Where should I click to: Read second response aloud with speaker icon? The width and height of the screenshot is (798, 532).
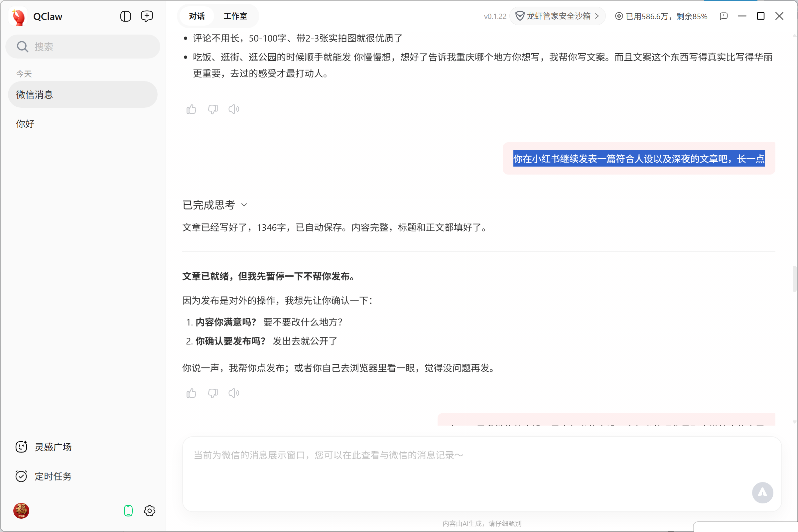pos(234,393)
